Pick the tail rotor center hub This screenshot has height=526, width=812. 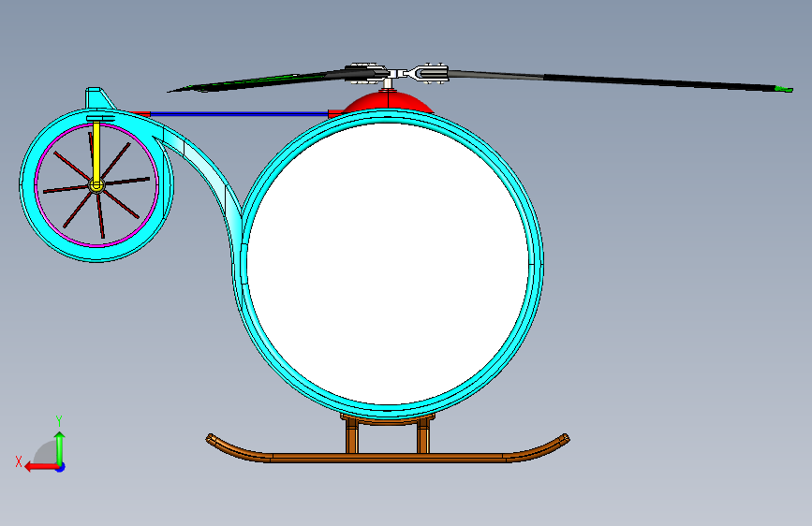[x=96, y=184]
